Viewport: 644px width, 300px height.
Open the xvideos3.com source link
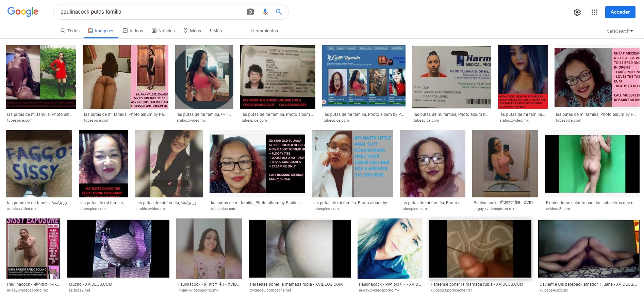click(558, 209)
